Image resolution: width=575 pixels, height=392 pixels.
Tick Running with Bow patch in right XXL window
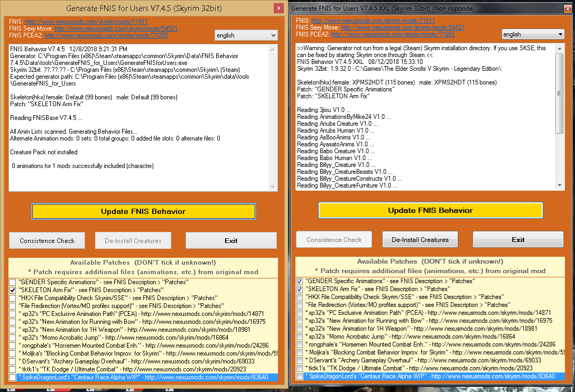300,321
